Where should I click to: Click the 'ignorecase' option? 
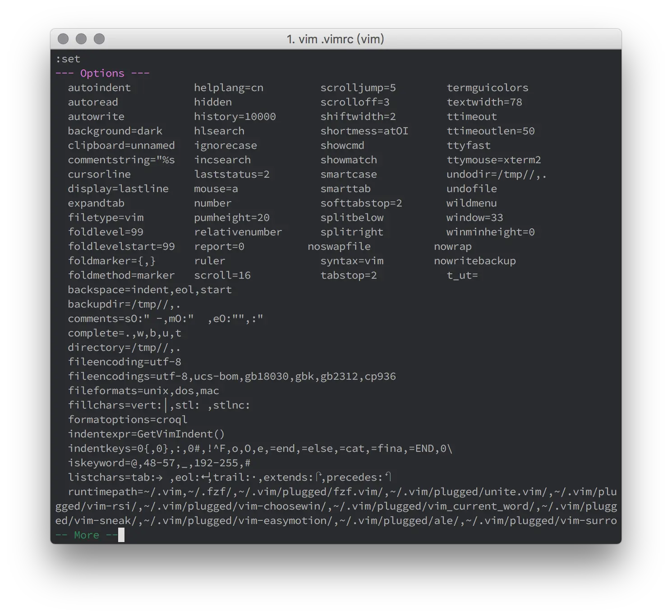pos(226,146)
